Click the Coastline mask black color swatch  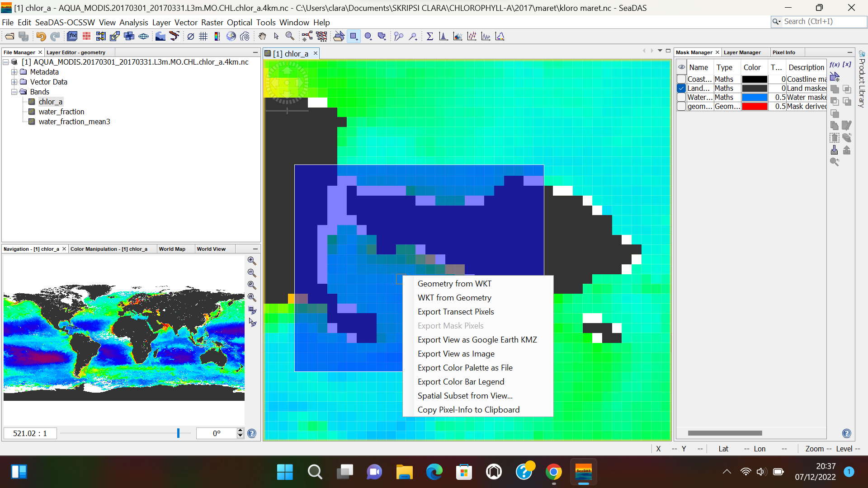(x=755, y=79)
